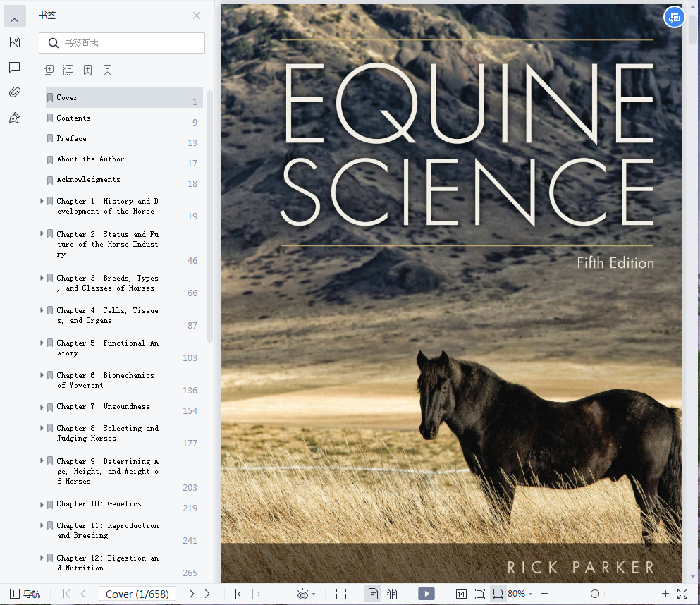Open the bookmarks panel icon in sidebar
The image size is (700, 605).
14,16
